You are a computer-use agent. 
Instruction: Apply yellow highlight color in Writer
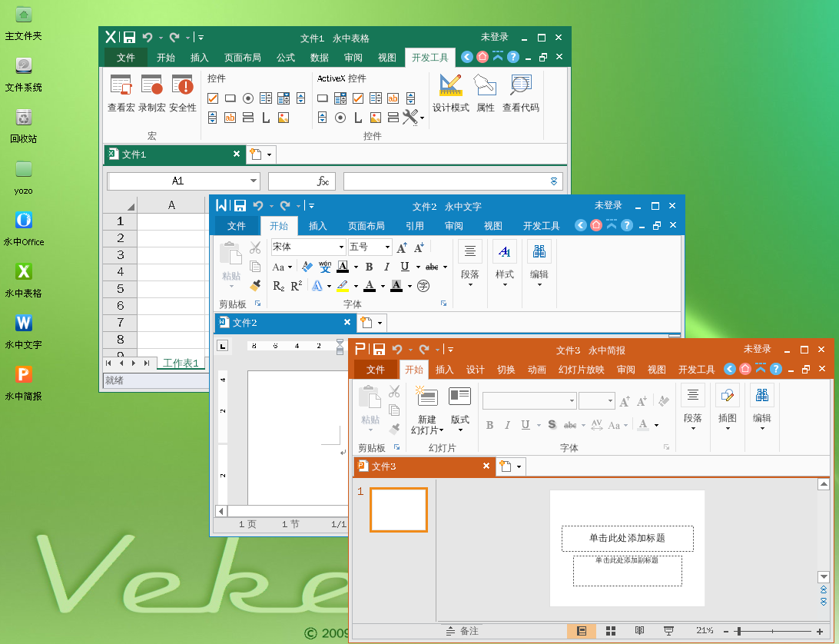(x=343, y=286)
